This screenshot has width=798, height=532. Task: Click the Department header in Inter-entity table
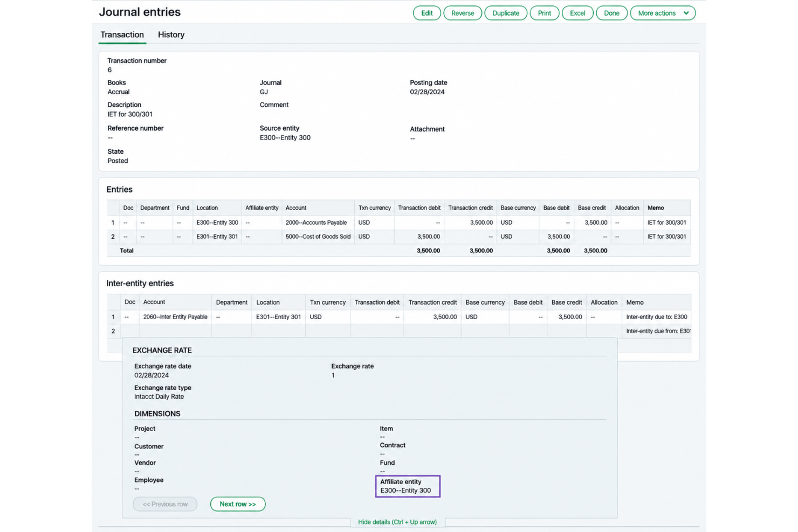tap(231, 302)
